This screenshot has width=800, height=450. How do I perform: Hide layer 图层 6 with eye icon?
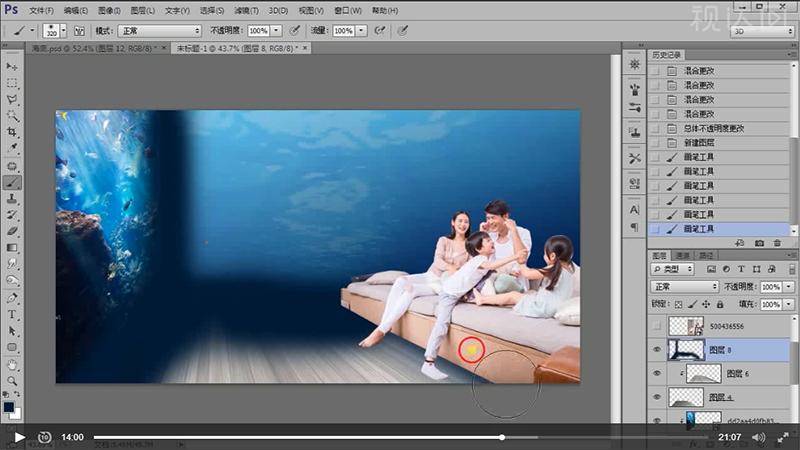click(x=657, y=373)
